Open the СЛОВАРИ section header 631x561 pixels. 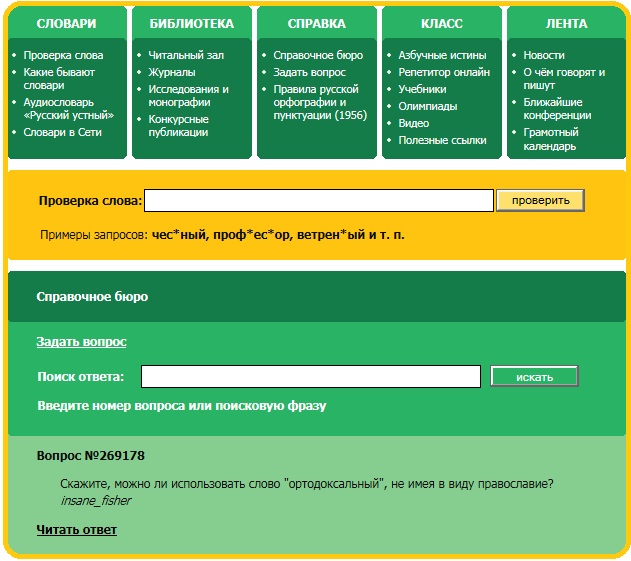tap(66, 23)
